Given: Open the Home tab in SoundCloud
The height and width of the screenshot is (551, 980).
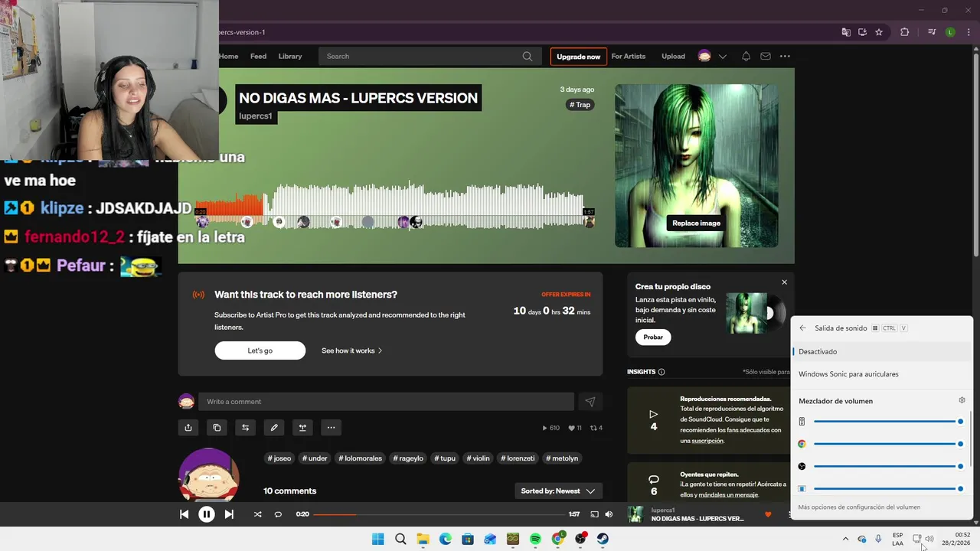Looking at the screenshot, I should pyautogui.click(x=228, y=56).
